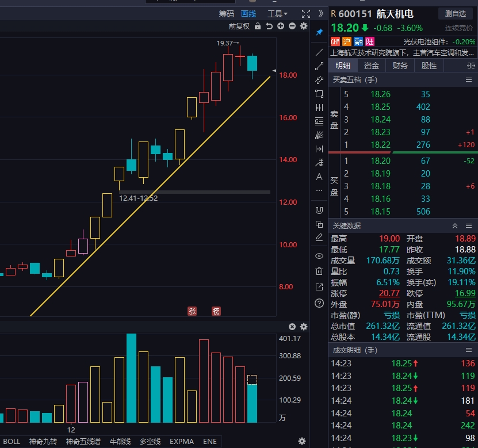Open the 明细 tab
This screenshot has width=478, height=448.
343,66
